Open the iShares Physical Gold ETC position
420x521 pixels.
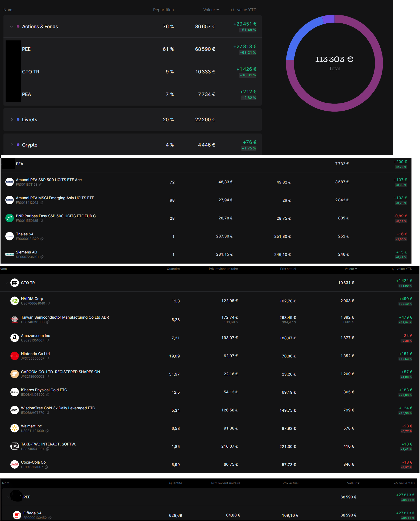44,390
